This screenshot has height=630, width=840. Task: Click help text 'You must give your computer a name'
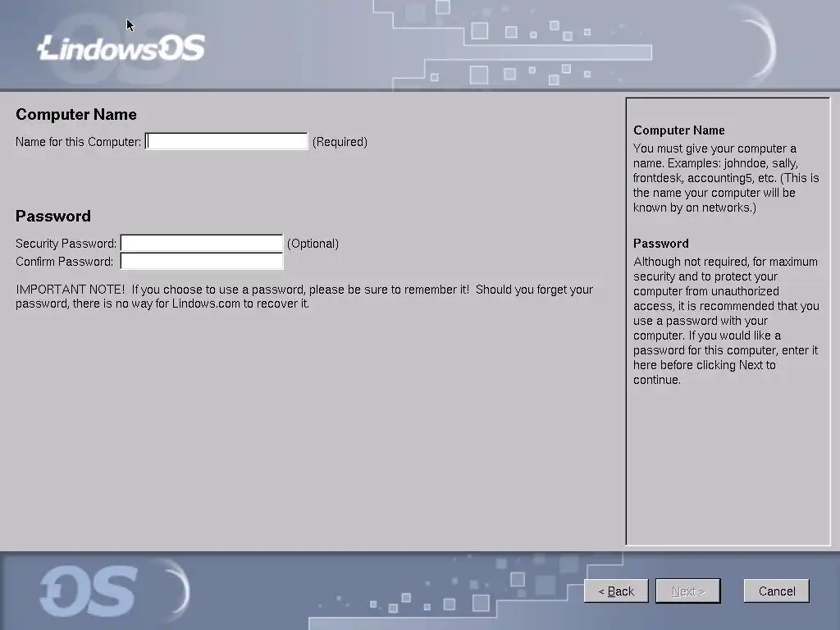[x=714, y=156]
